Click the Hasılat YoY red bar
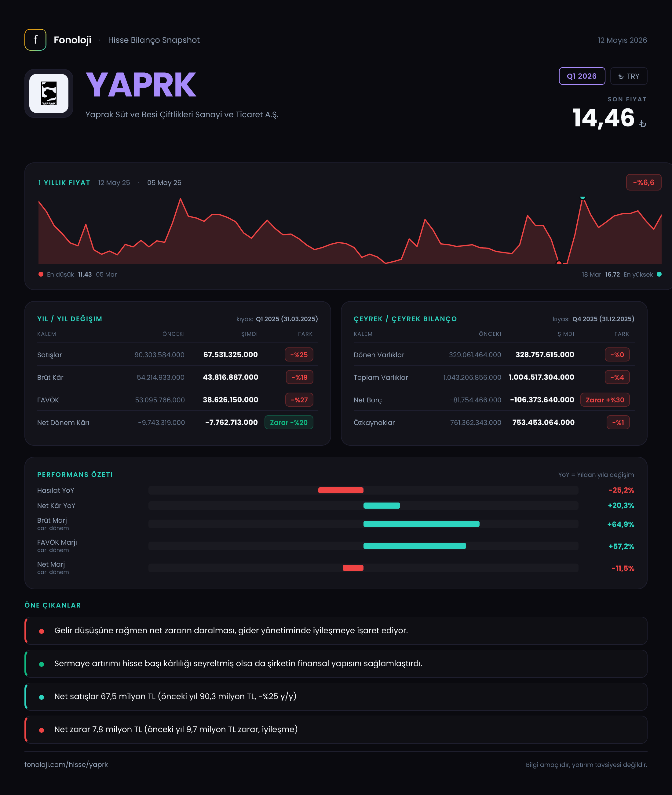The height and width of the screenshot is (795, 672). tap(341, 490)
